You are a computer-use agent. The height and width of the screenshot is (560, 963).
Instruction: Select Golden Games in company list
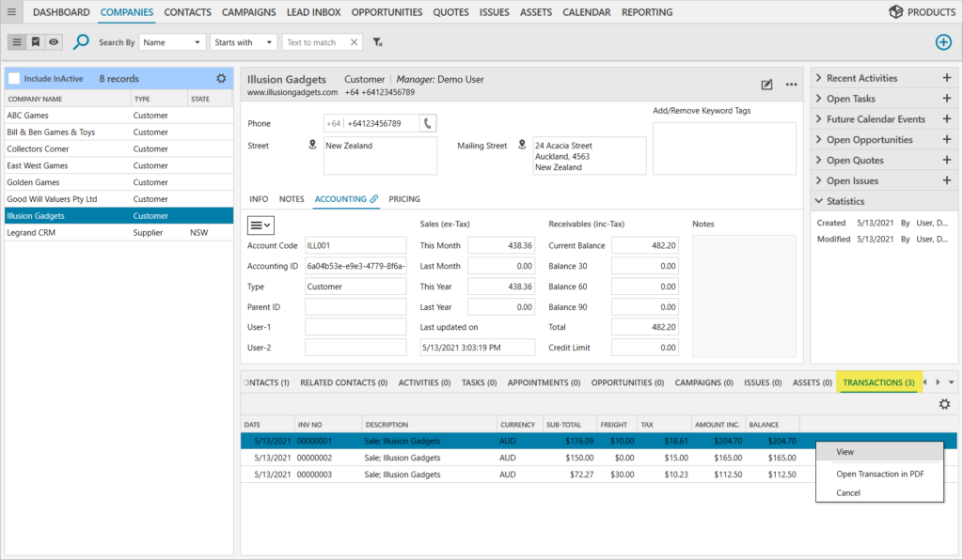[x=34, y=182]
